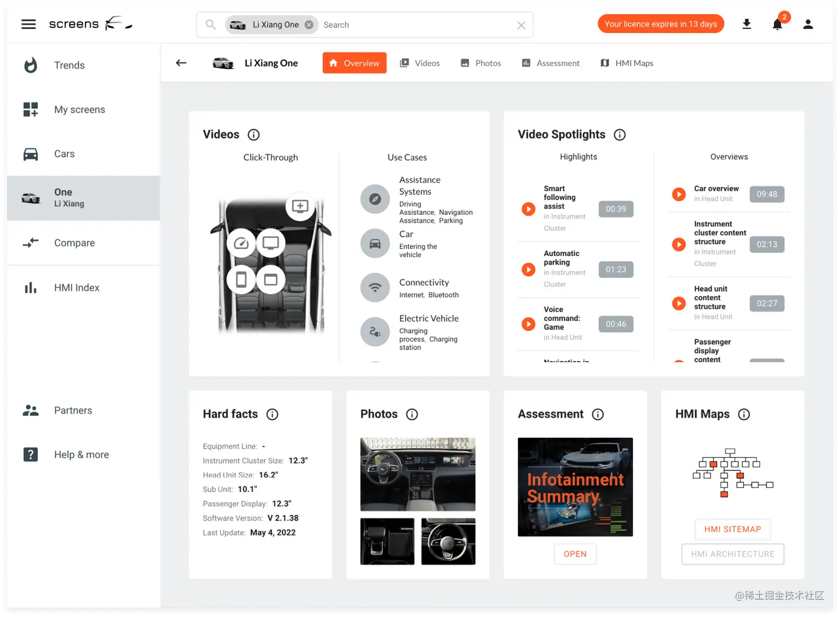
Task: Open Help & more in the sidebar
Action: tap(83, 455)
